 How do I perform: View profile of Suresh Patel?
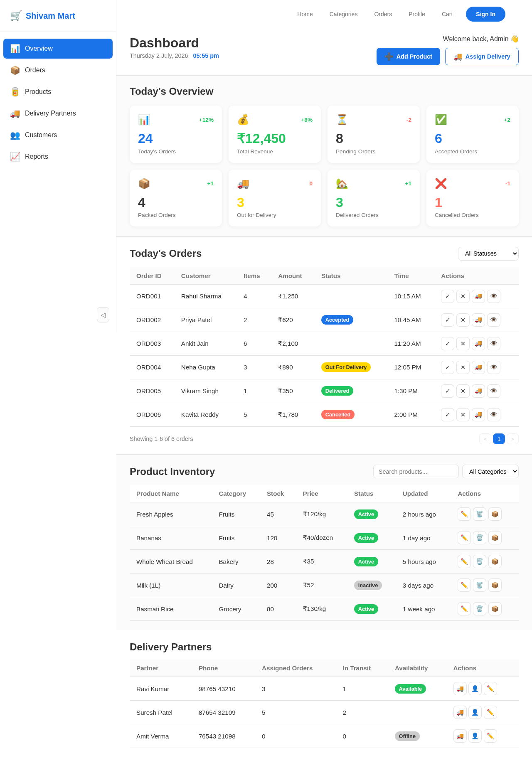click(475, 712)
